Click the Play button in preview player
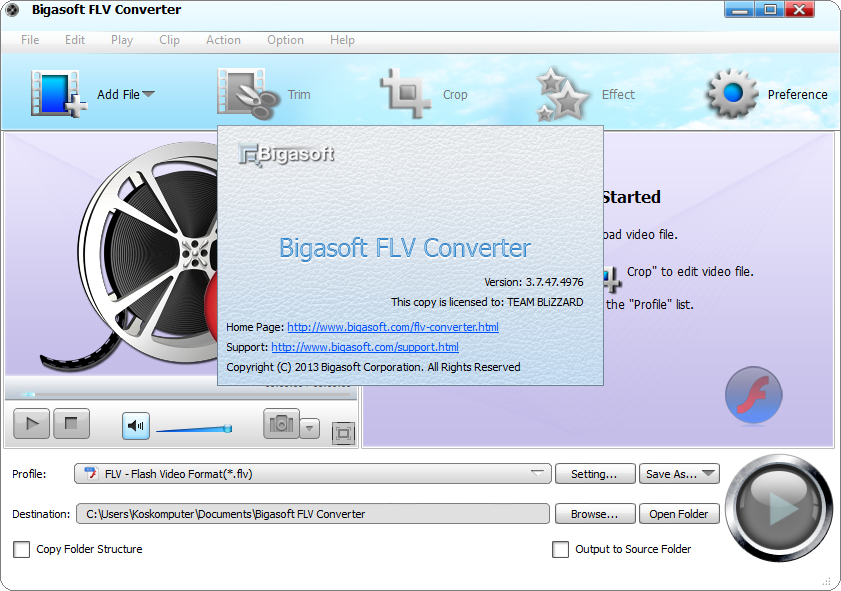Viewport: 841px width, 591px height. tap(32, 424)
